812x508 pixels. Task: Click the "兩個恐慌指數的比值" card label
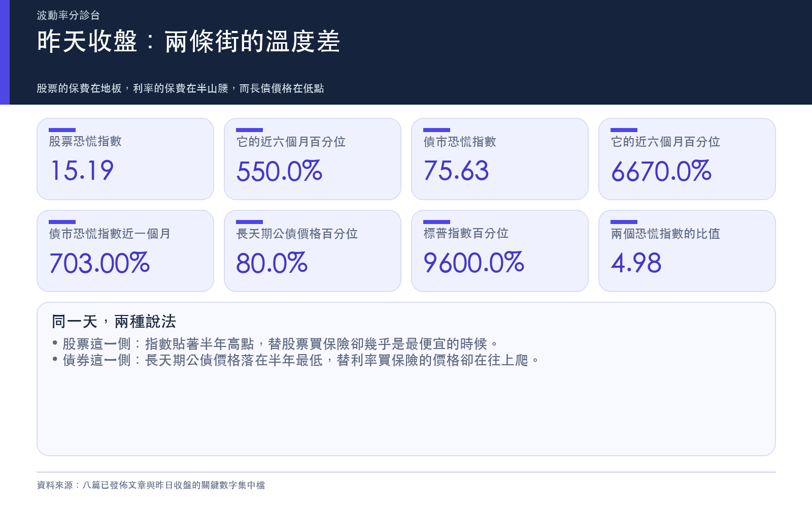point(665,234)
